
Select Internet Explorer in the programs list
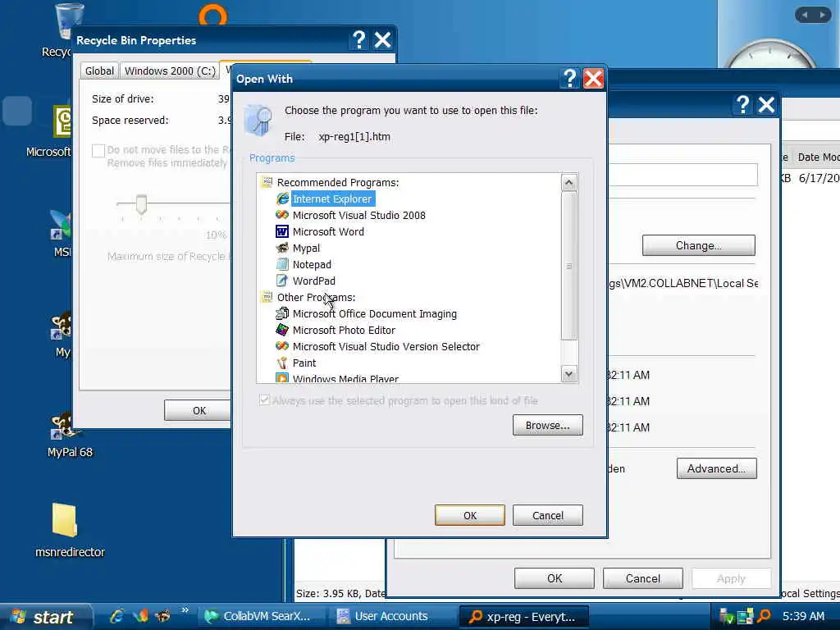(x=331, y=199)
